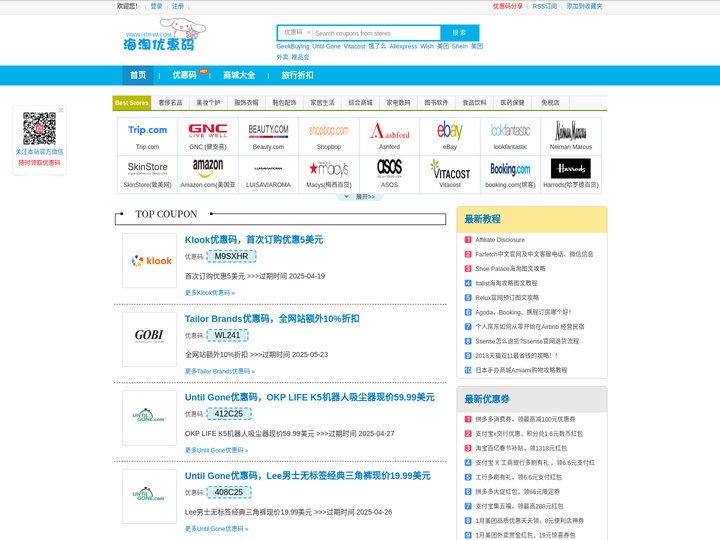Select the Ashford store logo
This screenshot has height=540, width=720.
[389, 130]
